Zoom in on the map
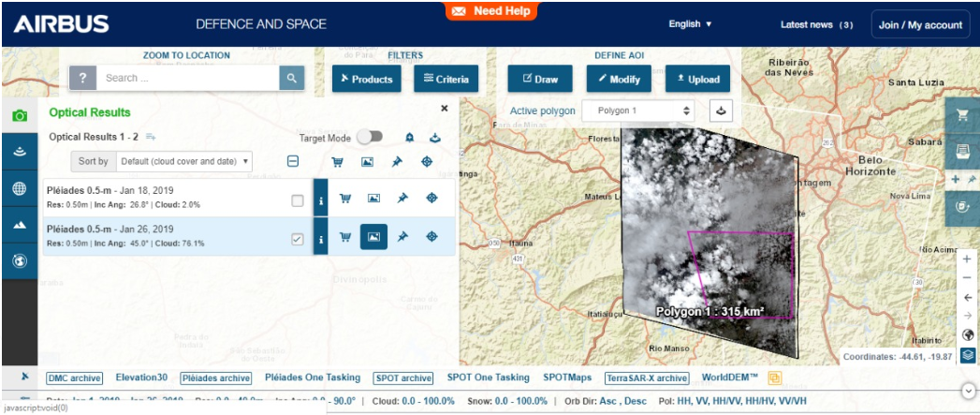The image size is (980, 415). 967,259
